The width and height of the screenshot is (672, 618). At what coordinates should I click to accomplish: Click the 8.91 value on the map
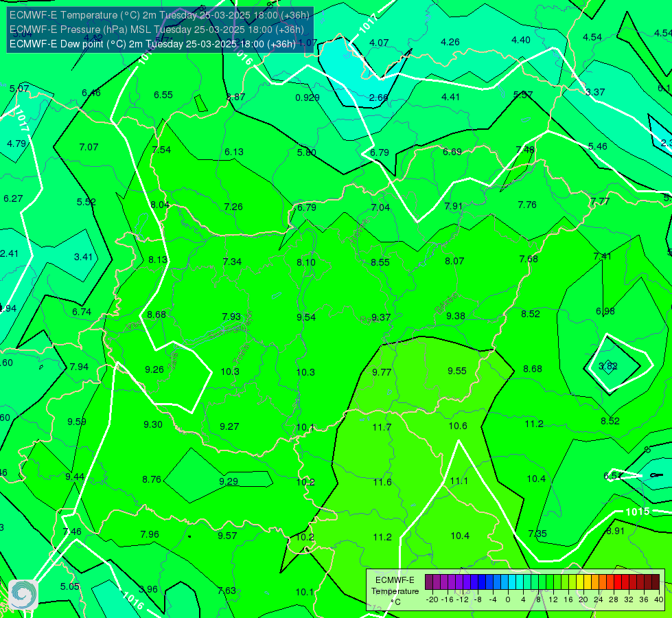coord(615,531)
